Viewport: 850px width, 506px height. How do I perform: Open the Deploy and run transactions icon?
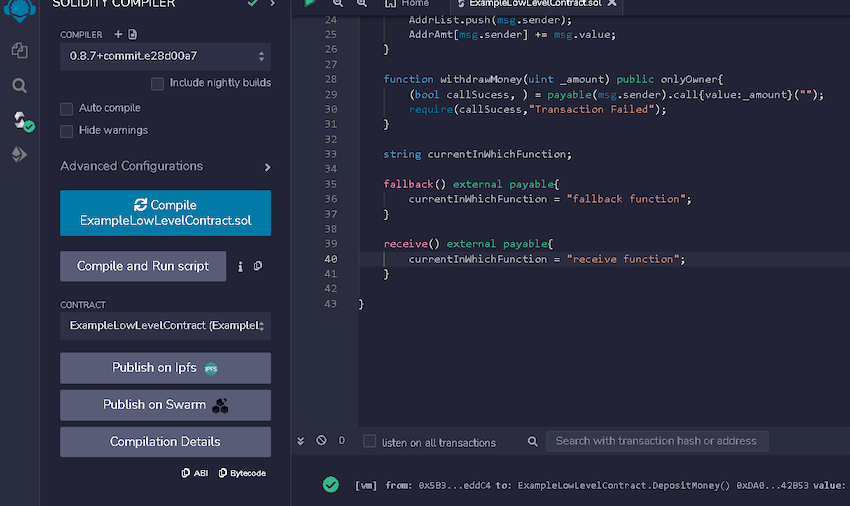(20, 155)
